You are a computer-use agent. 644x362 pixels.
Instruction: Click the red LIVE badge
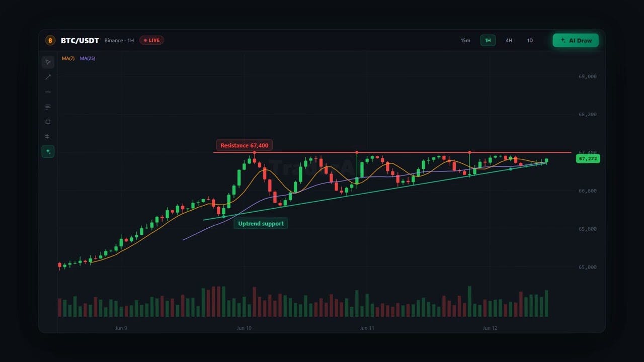pos(151,40)
